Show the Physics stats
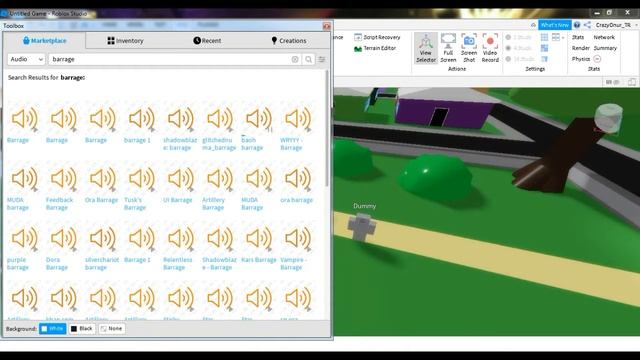This screenshot has width=640, height=360. coord(581,59)
